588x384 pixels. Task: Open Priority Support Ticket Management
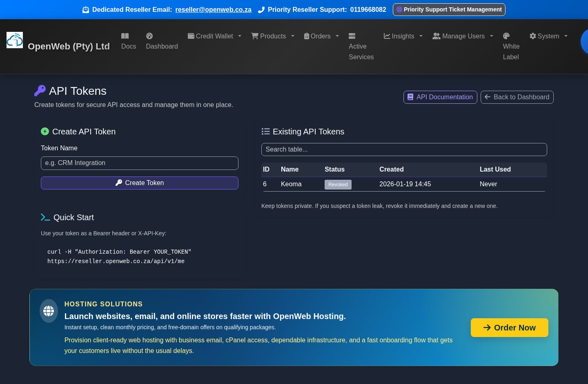[449, 9]
